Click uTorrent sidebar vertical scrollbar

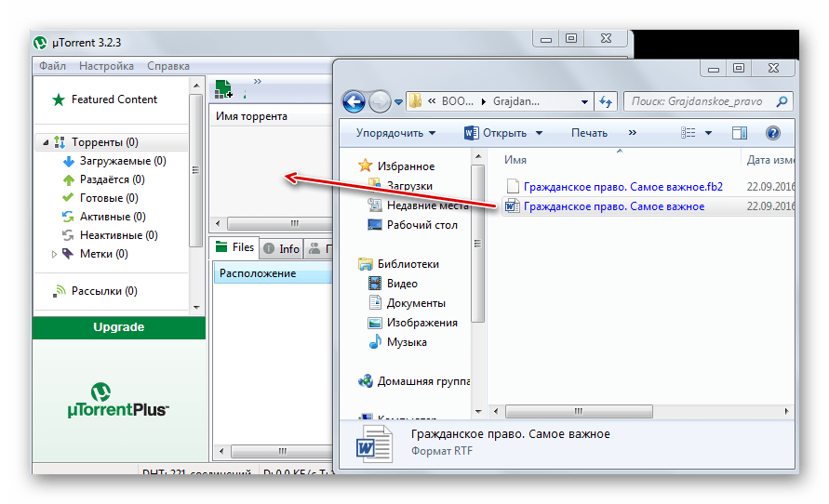coord(195,170)
